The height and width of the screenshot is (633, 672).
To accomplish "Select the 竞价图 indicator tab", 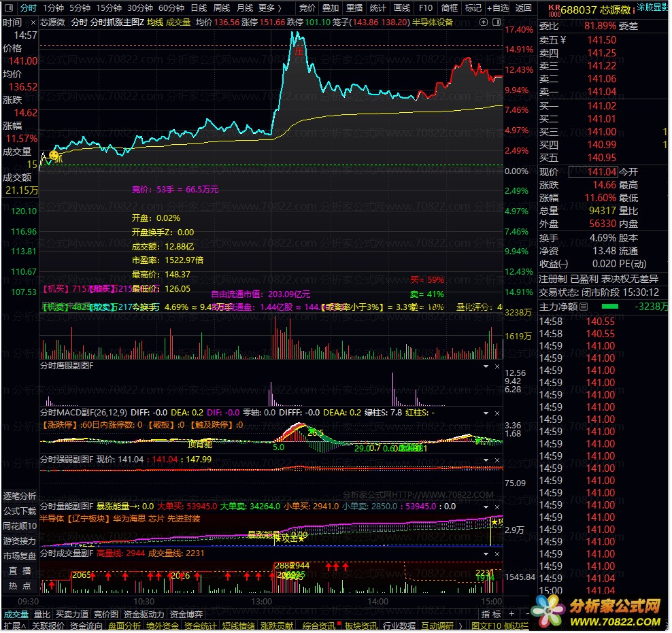I will tap(106, 615).
